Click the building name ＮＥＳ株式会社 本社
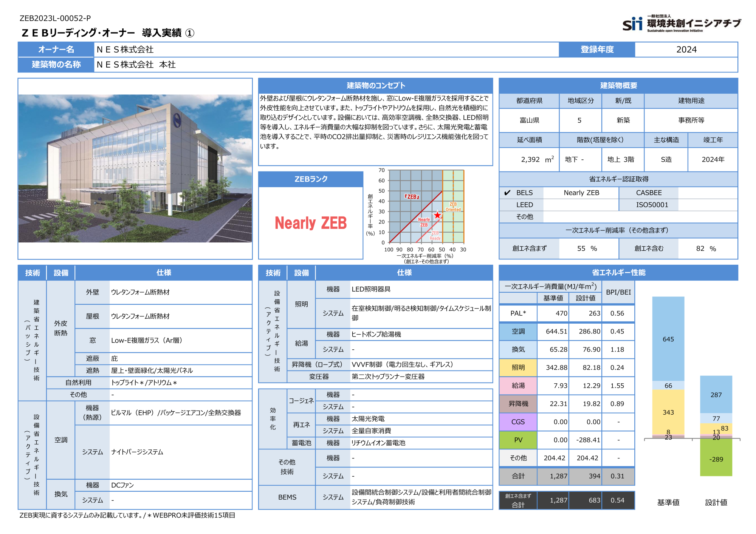Screen dimensions: 756x534 click(x=136, y=65)
